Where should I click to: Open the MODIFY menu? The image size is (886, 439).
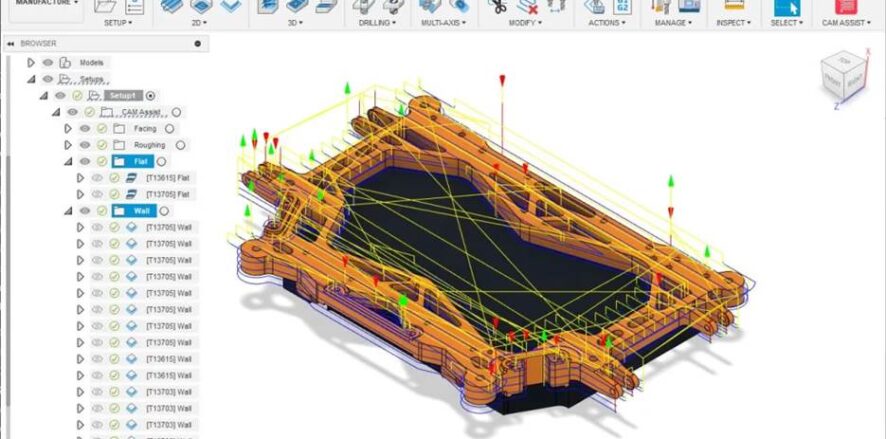coord(525,23)
